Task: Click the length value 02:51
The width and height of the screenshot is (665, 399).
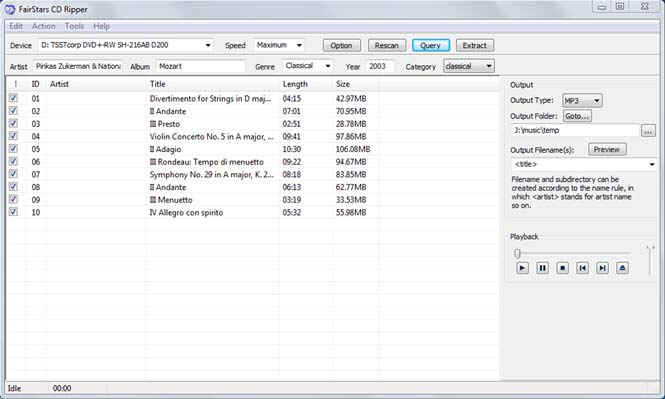Action: pyautogui.click(x=292, y=124)
